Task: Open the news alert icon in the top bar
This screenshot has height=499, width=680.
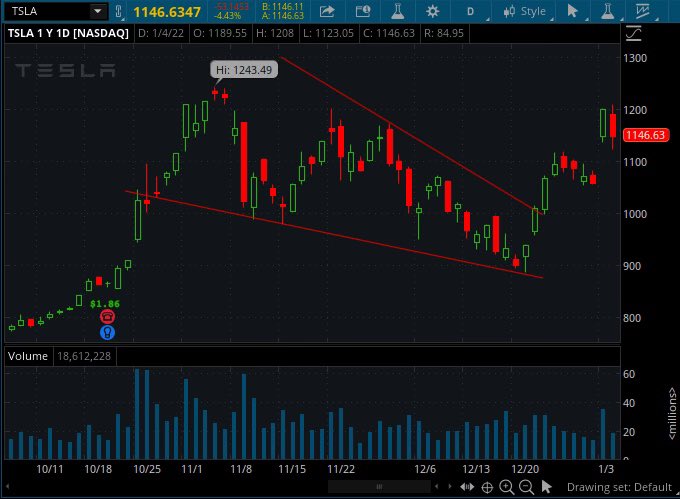Action: point(363,11)
